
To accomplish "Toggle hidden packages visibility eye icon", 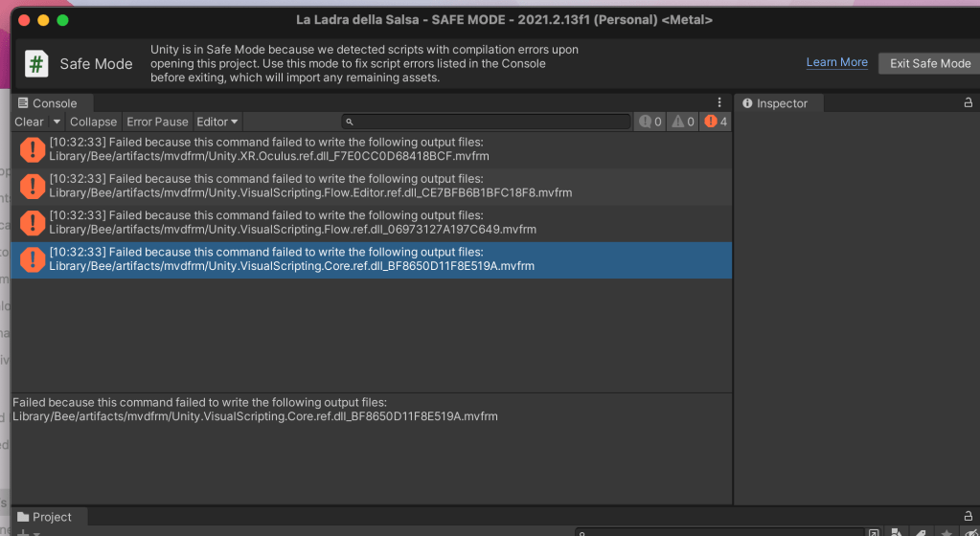I will (971, 533).
